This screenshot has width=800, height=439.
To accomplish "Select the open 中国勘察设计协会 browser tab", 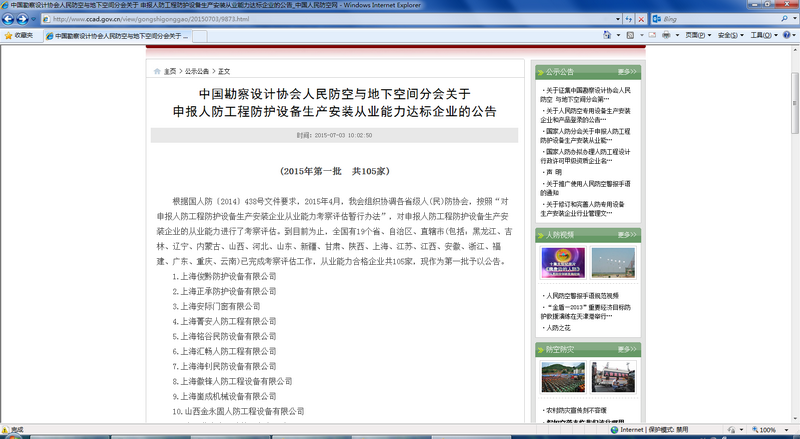I will [117, 36].
